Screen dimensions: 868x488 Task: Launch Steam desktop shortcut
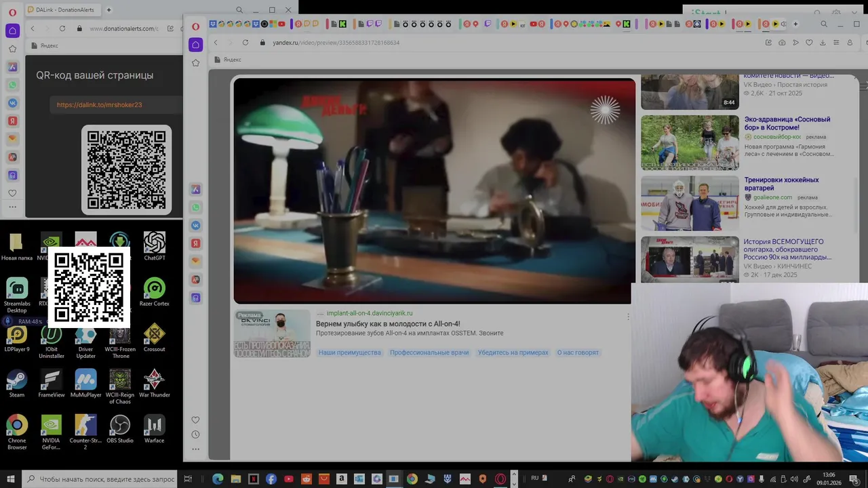click(17, 383)
